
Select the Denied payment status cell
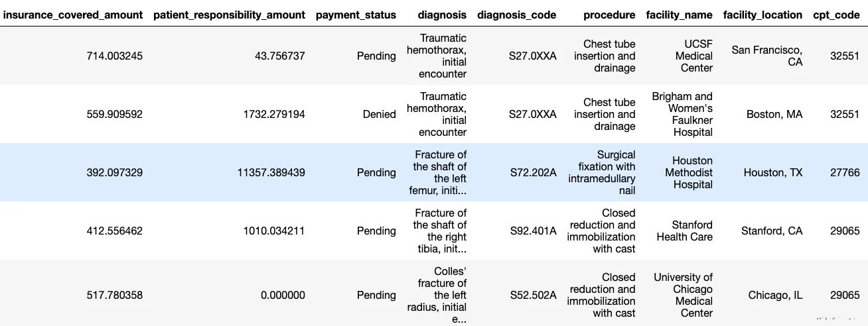(x=379, y=114)
